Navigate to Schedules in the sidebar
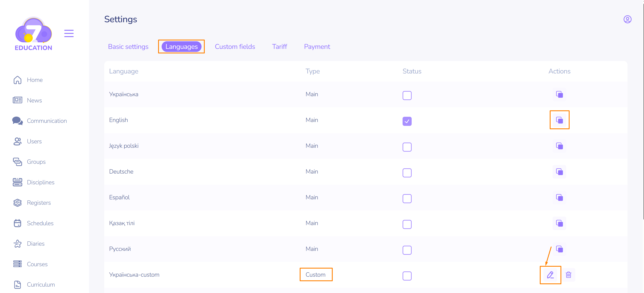644x293 pixels. coord(40,223)
